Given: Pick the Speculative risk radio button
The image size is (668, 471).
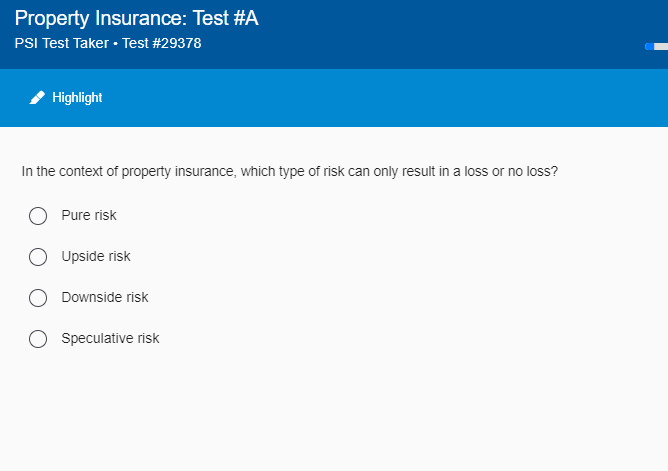Looking at the screenshot, I should (x=38, y=339).
